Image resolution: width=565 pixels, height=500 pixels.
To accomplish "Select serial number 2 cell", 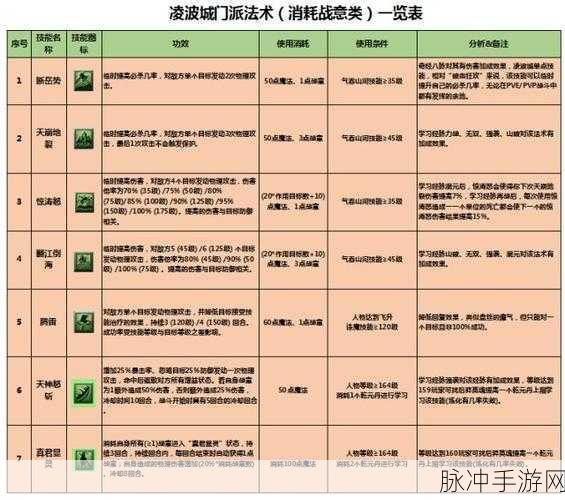I will point(19,139).
